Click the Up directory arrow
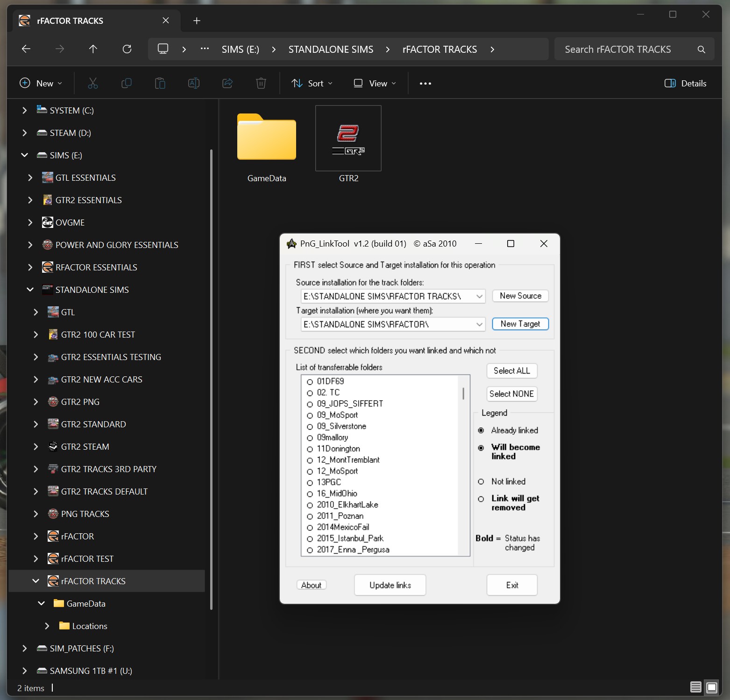 (93, 49)
